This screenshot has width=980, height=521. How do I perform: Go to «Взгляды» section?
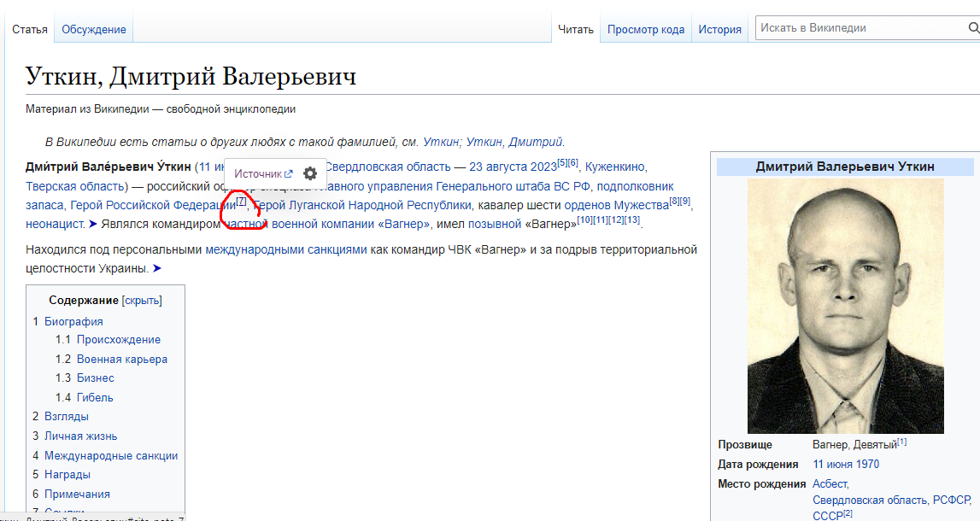(x=67, y=417)
